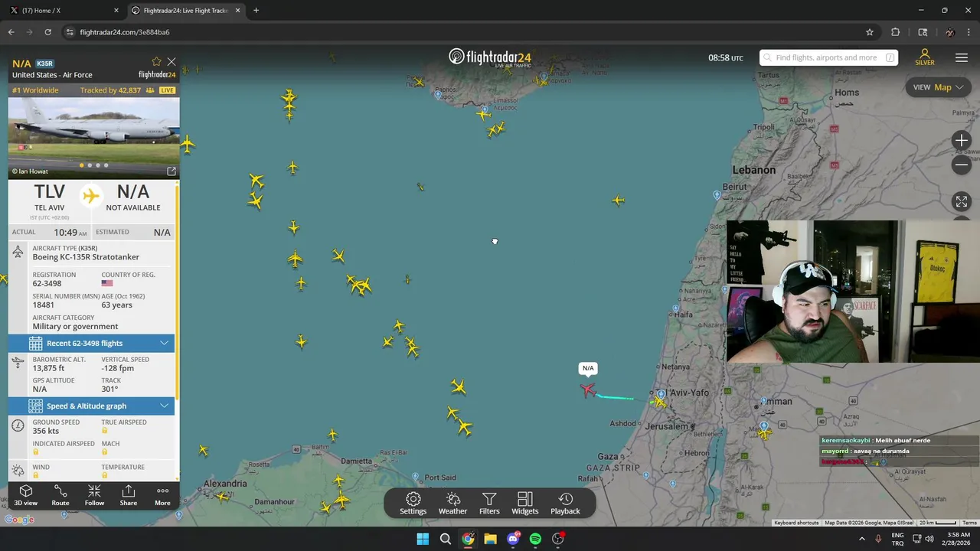Select third photo carousel dot
This screenshot has width=980, height=551.
[98, 165]
